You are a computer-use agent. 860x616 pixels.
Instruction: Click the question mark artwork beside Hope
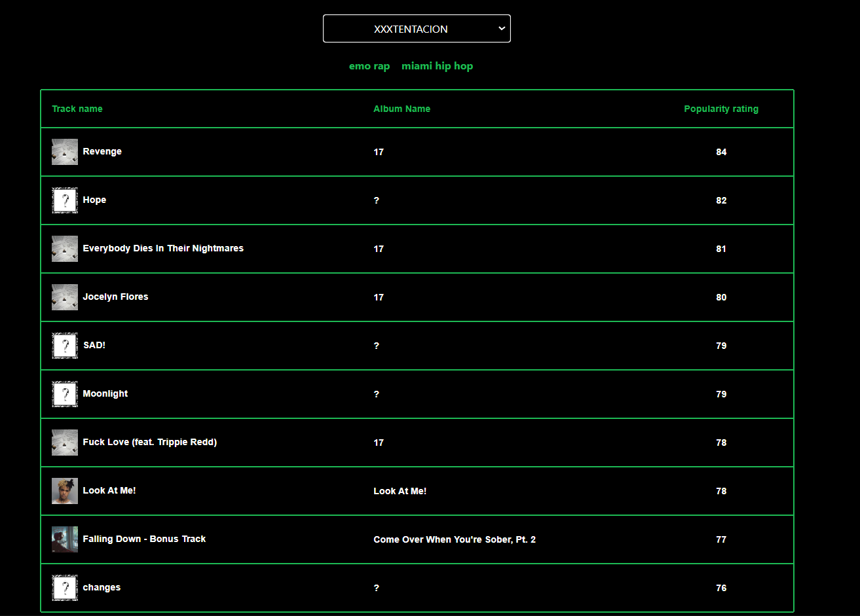pyautogui.click(x=64, y=200)
